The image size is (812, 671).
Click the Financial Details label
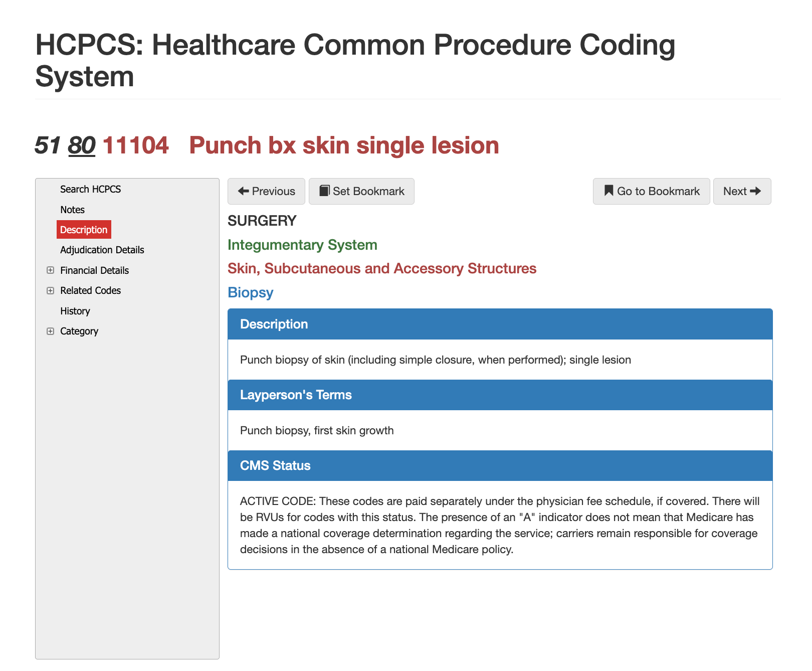[94, 270]
